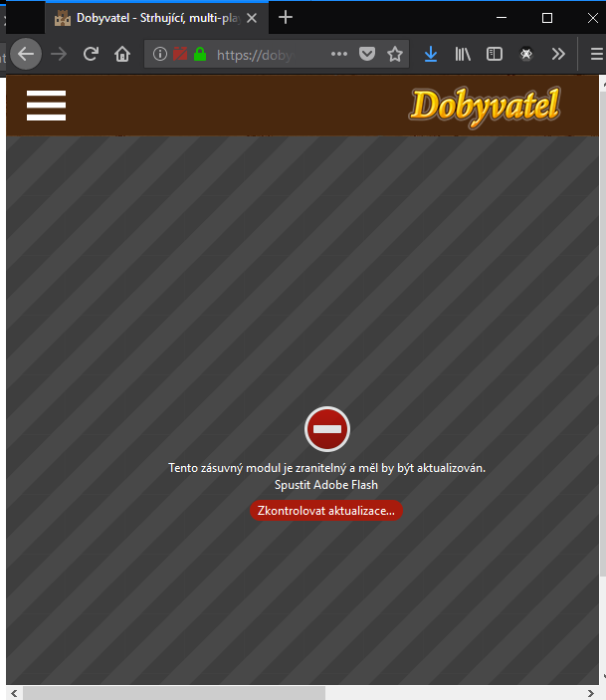Screen dimensions: 606x700
Task: Click the Dobyvatel logo
Action: pyautogui.click(x=485, y=105)
